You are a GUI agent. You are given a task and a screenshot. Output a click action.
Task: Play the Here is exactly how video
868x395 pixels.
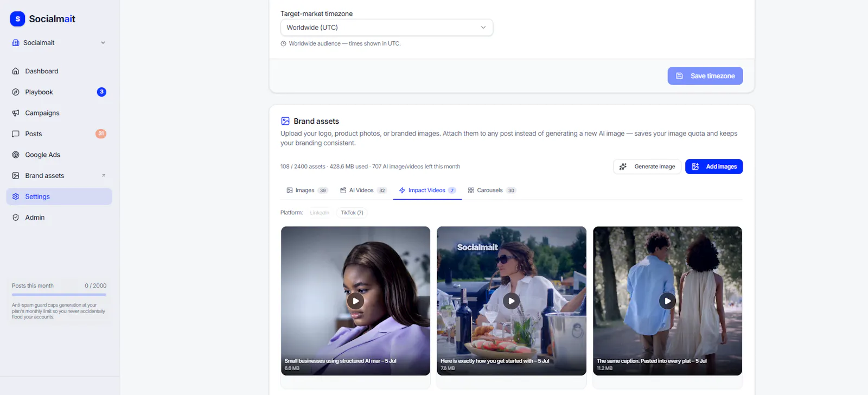[512, 301]
